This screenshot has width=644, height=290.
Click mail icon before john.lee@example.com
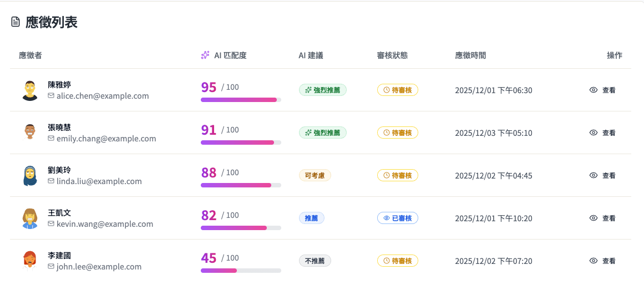[52, 267]
